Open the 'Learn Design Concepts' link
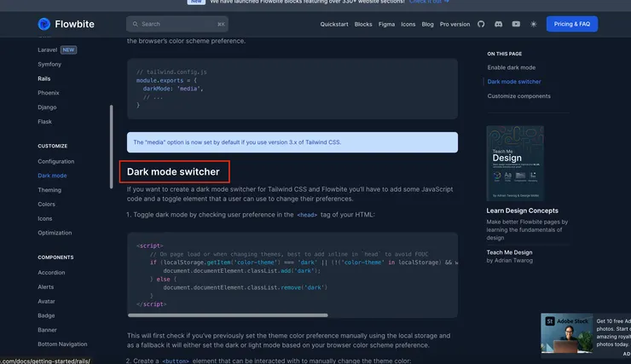Image resolution: width=631 pixels, height=364 pixels. pyautogui.click(x=522, y=211)
